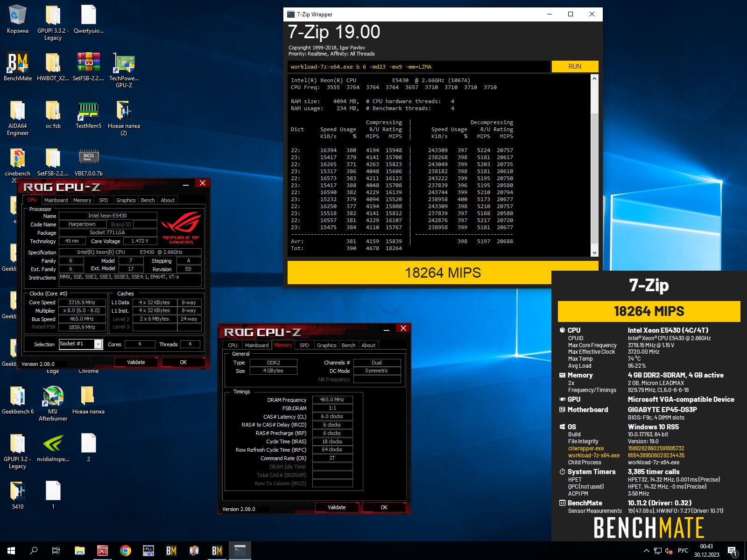Click 7-Zip output scrollbar up arrow
The height and width of the screenshot is (560, 747).
pyautogui.click(x=594, y=78)
